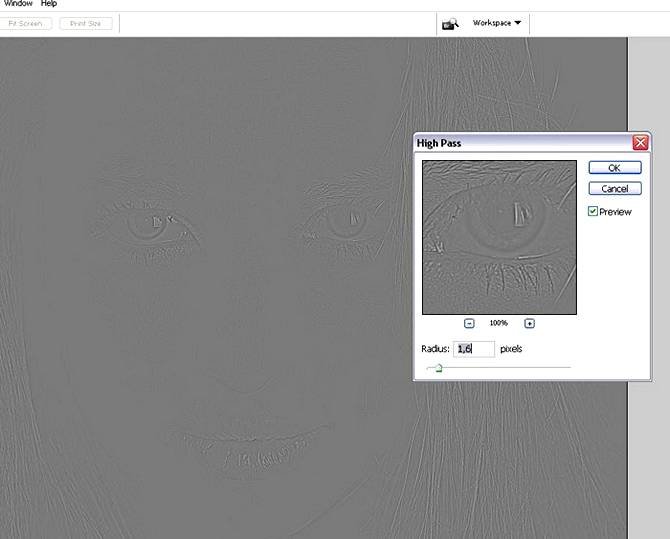
Task: Open the Adobe Bridge launcher icon
Action: click(449, 23)
